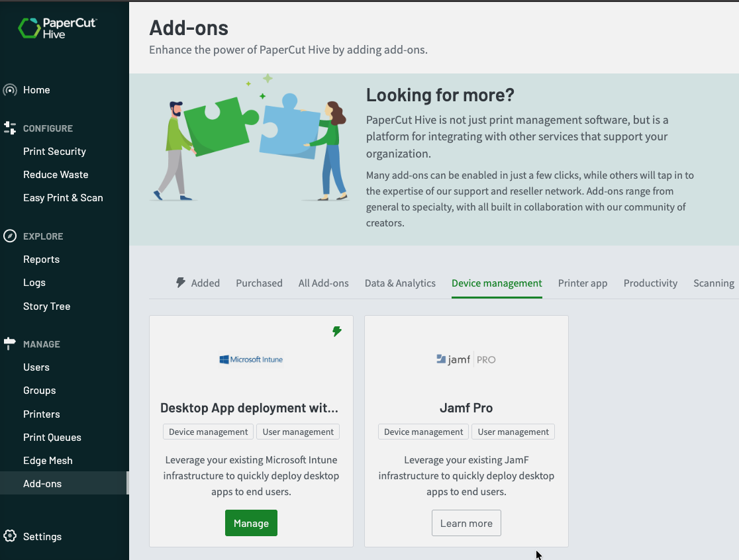This screenshot has width=739, height=560.
Task: Open Settings in the sidebar
Action: point(42,536)
